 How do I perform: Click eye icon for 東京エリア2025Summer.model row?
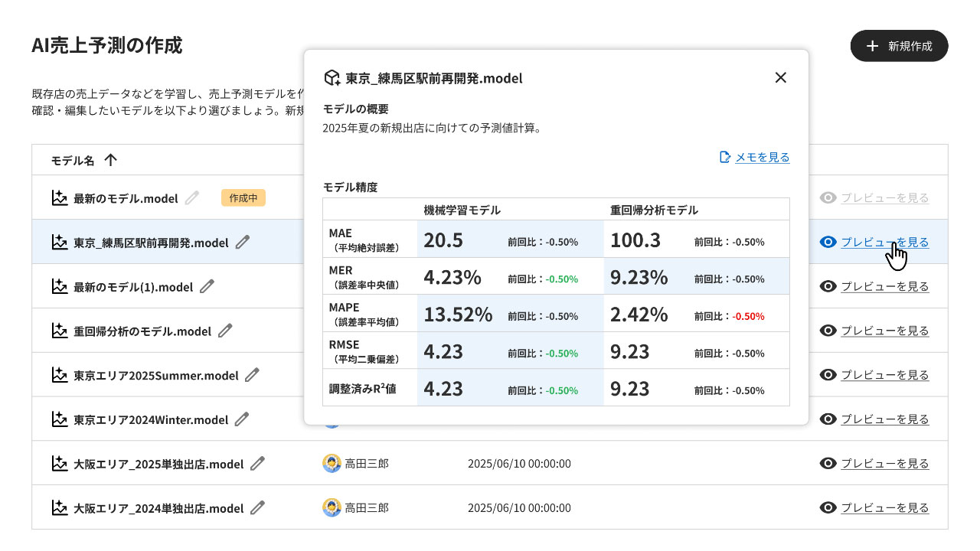(828, 375)
